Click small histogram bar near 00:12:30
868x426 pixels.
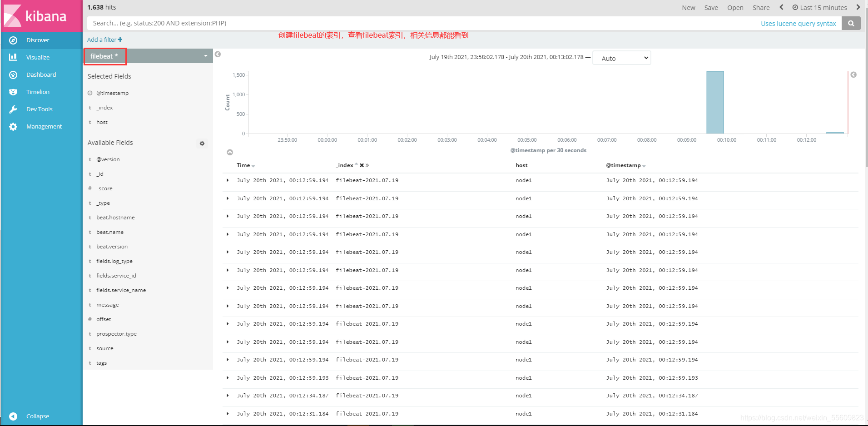click(x=835, y=133)
